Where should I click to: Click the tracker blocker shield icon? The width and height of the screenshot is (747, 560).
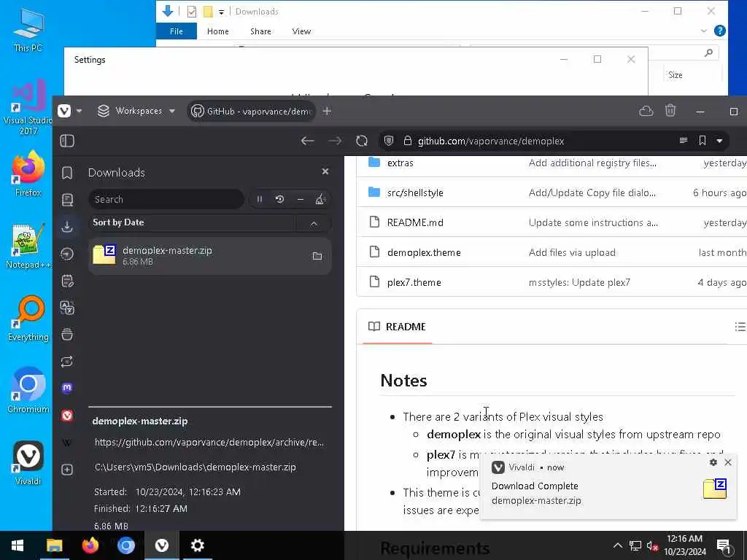tap(389, 141)
